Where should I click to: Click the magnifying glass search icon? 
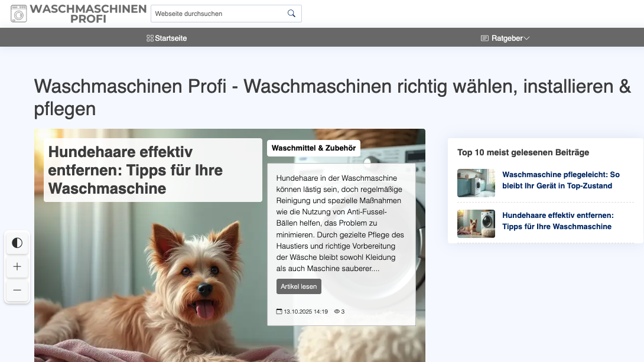point(291,13)
